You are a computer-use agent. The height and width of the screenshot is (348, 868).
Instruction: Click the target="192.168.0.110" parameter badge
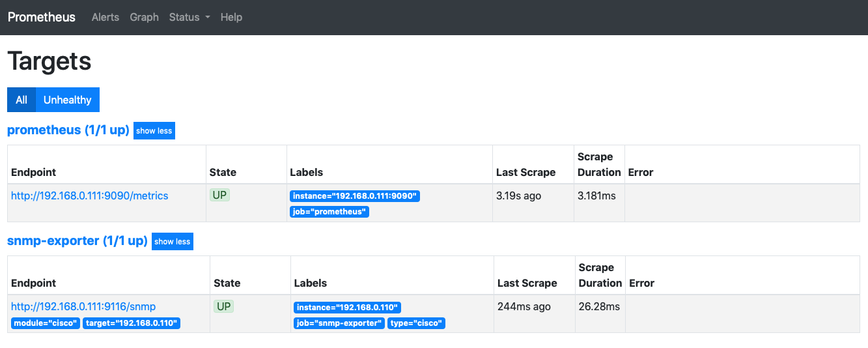(132, 323)
